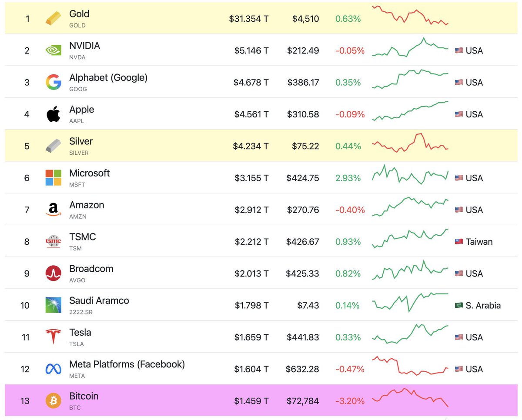Image resolution: width=522 pixels, height=420 pixels.
Task: Click the Gold 30-day price chart
Action: 410,16
